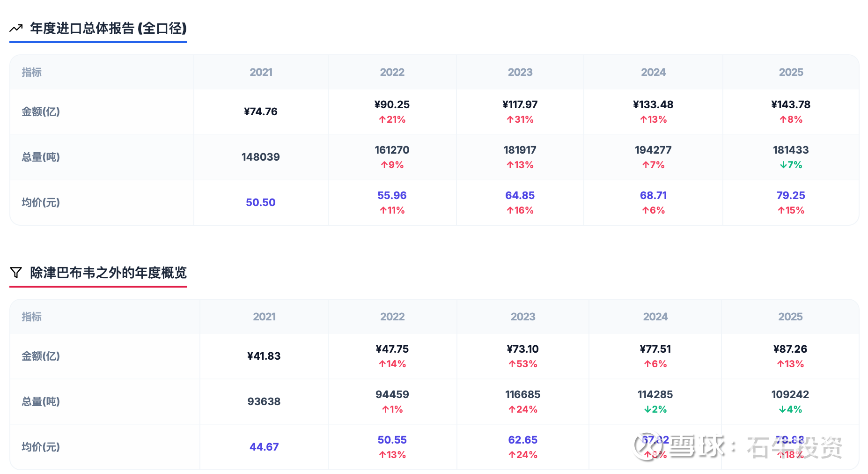The width and height of the screenshot is (868, 474).
Task: Click the ¥73.10 amount in bottom table
Action: click(x=522, y=349)
